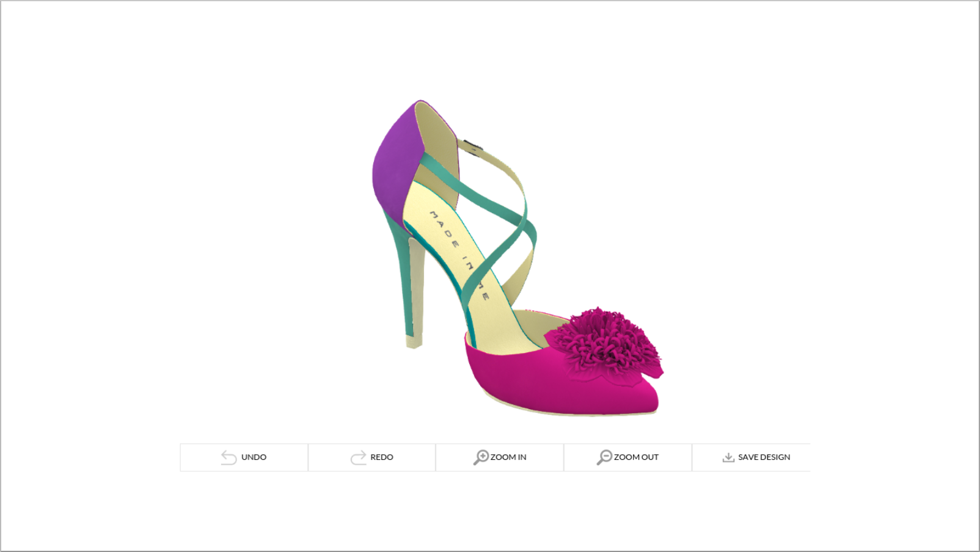Click the Zoom Out magnifier icon
The height and width of the screenshot is (552, 980).
(604, 457)
